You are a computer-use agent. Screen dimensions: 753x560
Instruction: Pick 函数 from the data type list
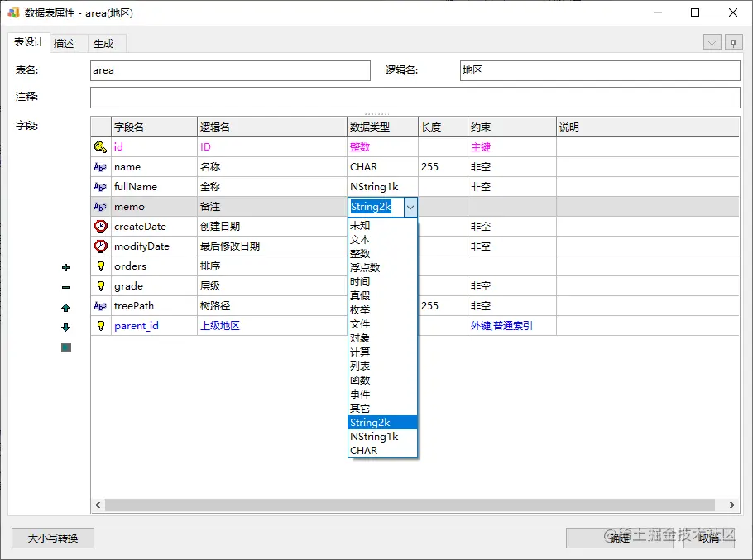click(x=382, y=380)
